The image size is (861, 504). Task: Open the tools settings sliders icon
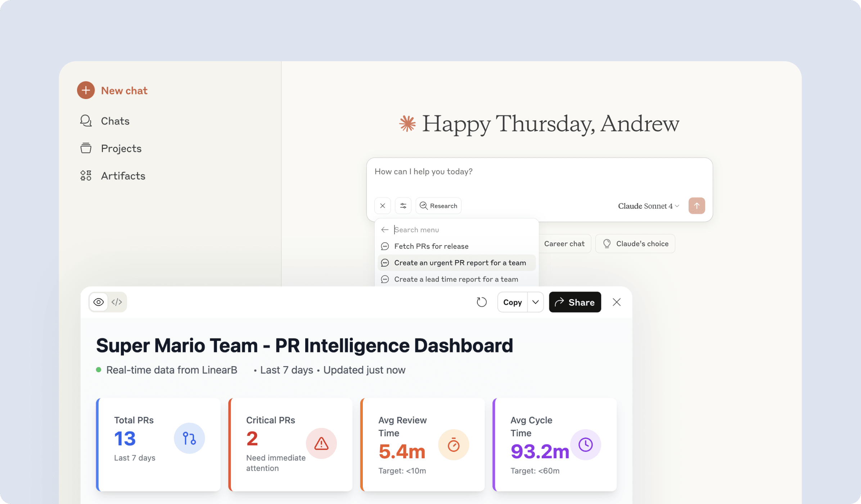point(403,206)
